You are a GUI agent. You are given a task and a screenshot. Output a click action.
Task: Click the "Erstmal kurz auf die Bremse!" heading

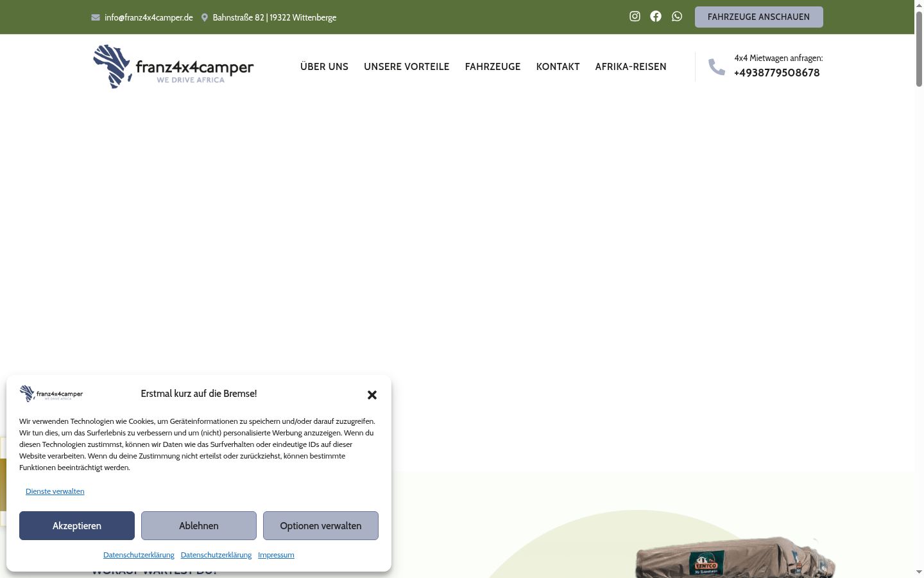coord(199,394)
